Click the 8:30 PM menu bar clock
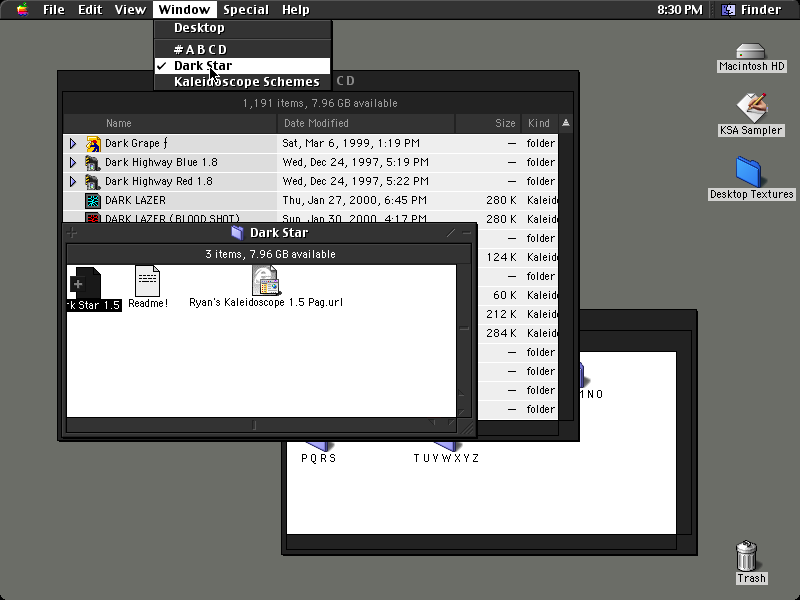Screen dimensions: 800x600 pos(680,10)
